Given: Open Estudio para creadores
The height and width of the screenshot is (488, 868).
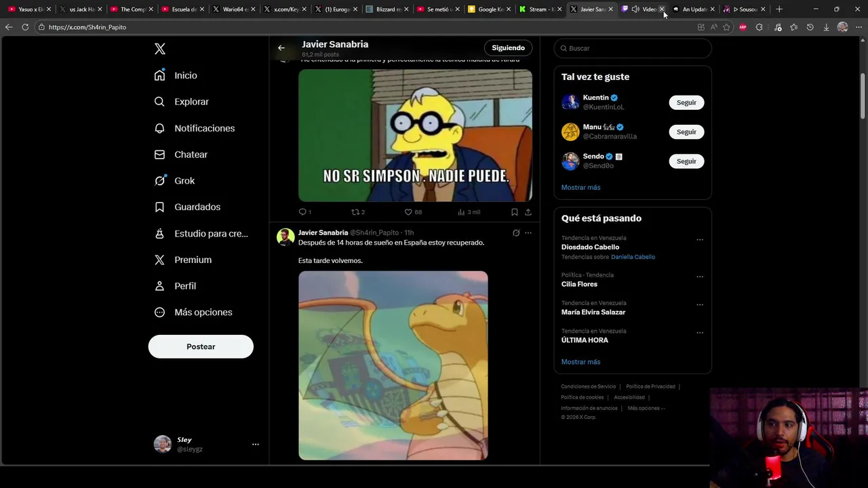Looking at the screenshot, I should (201, 233).
